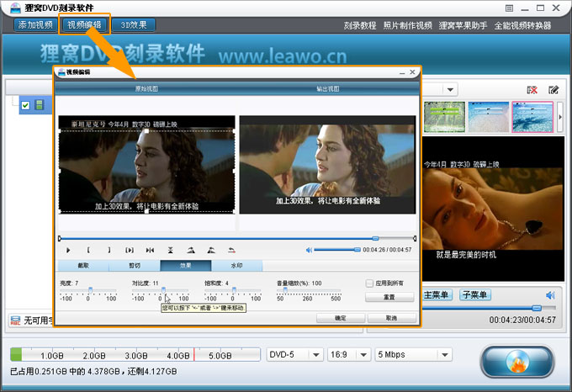Select the green forest menu template thumbnail
572x392 pixels.
coord(444,117)
